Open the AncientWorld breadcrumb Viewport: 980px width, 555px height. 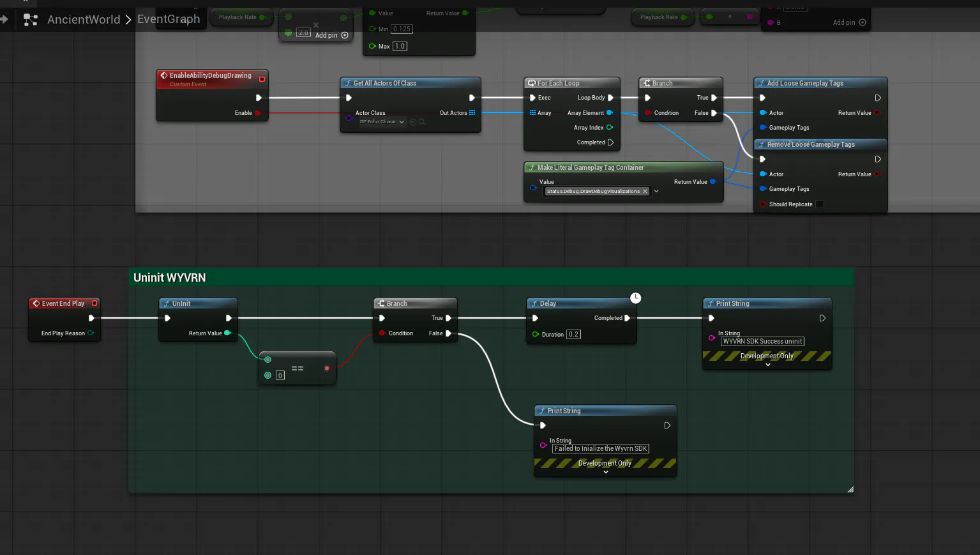84,20
